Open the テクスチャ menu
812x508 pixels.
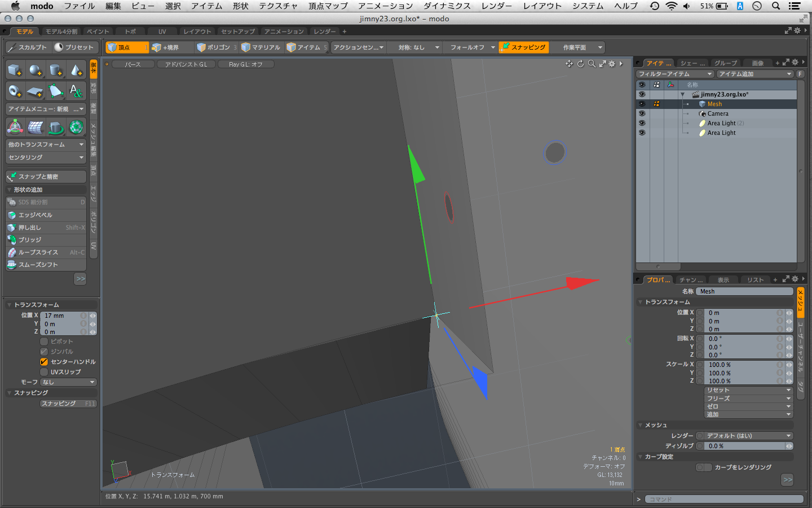point(278,6)
